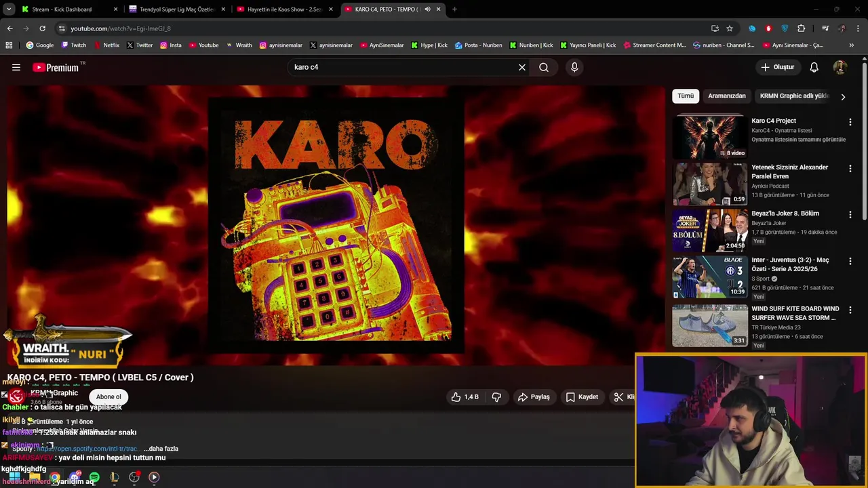Dislike the video with thumbs-down
The height and width of the screenshot is (488, 868).
(x=496, y=397)
